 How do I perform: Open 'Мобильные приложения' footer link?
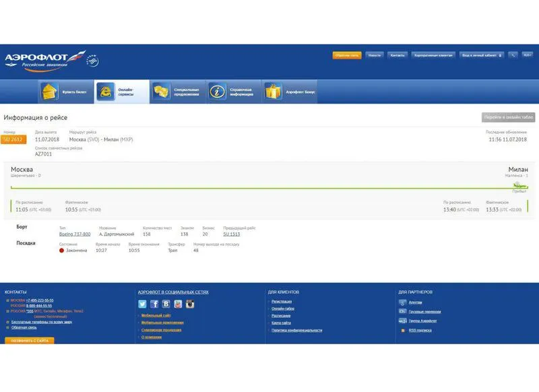(x=162, y=323)
